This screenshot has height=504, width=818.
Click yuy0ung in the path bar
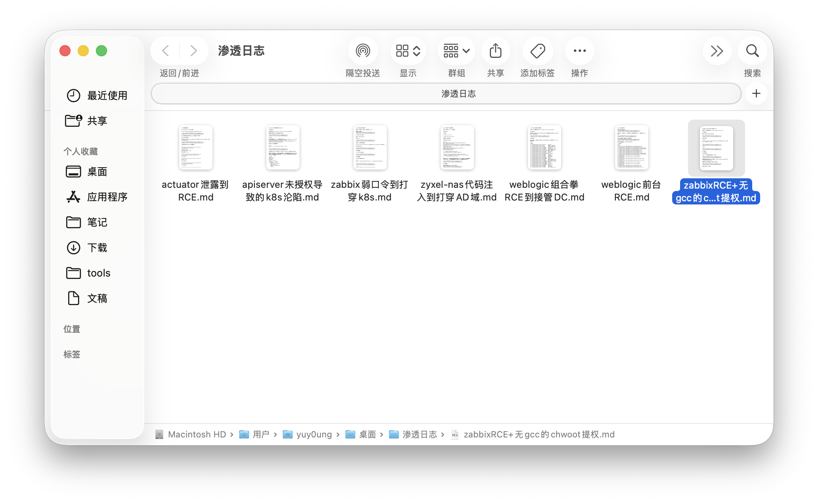313,435
